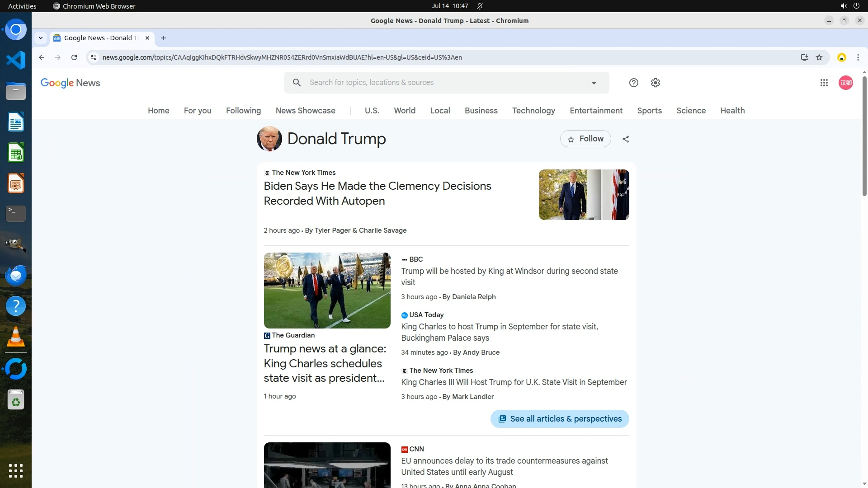Open the tab search dropdown
Screen dimensions: 868x488
41,38
